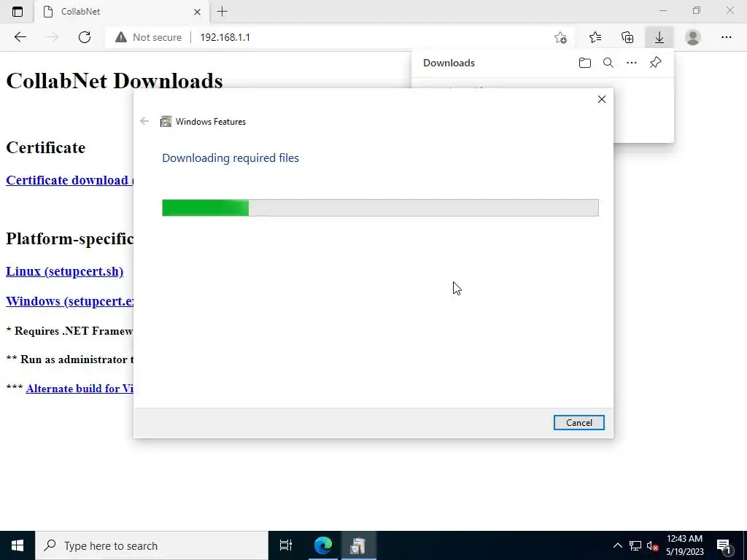Click the Windows Features title icon

[x=166, y=122]
